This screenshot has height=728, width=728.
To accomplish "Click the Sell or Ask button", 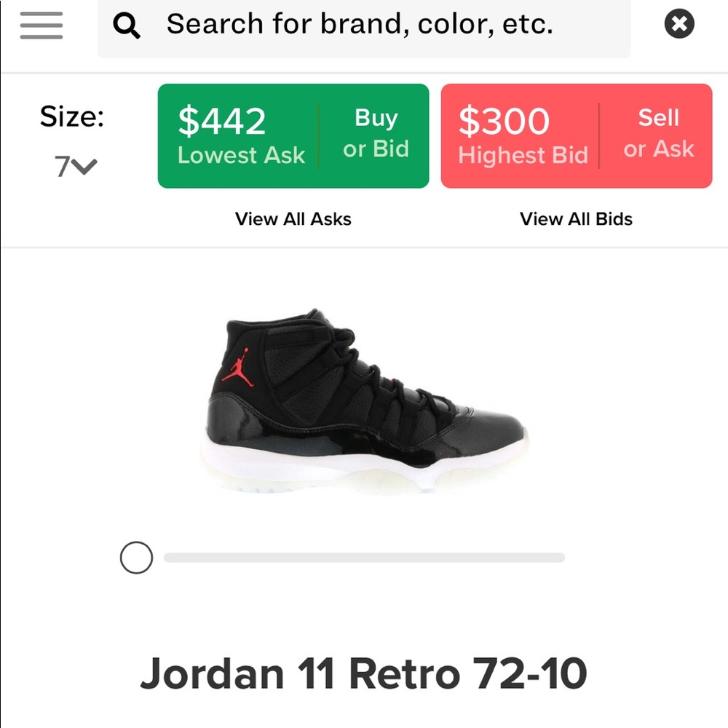I will coord(658,134).
